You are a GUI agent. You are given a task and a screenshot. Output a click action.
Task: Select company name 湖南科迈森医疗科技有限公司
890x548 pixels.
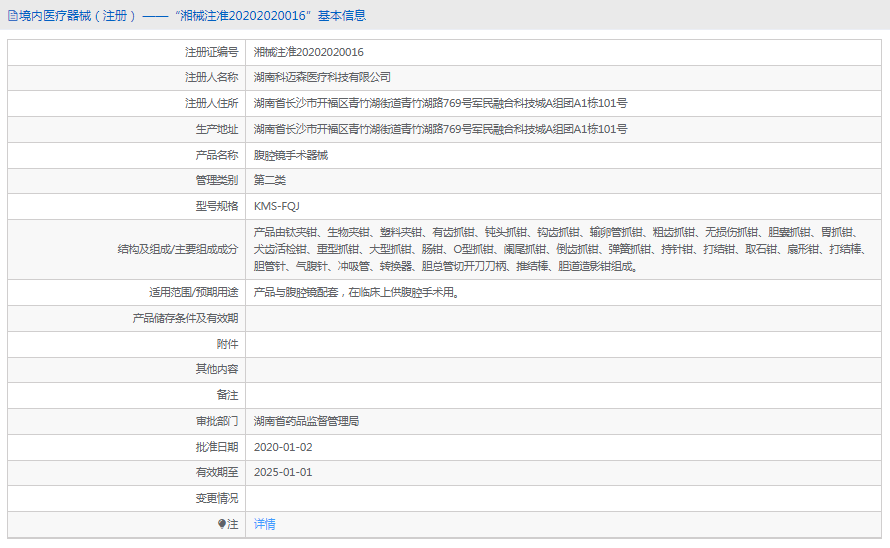point(322,77)
